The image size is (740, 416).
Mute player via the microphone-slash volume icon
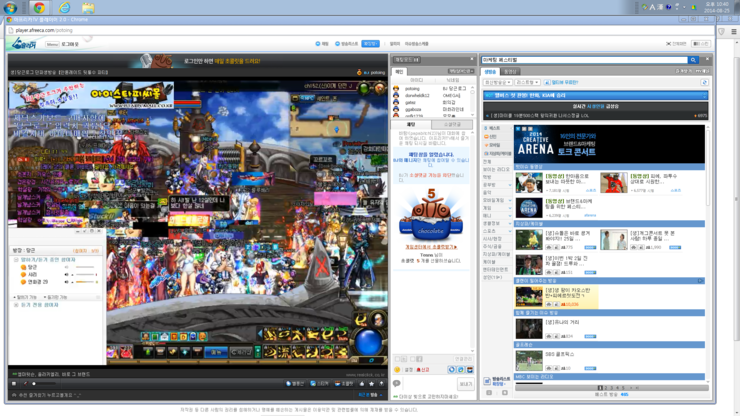(x=25, y=384)
